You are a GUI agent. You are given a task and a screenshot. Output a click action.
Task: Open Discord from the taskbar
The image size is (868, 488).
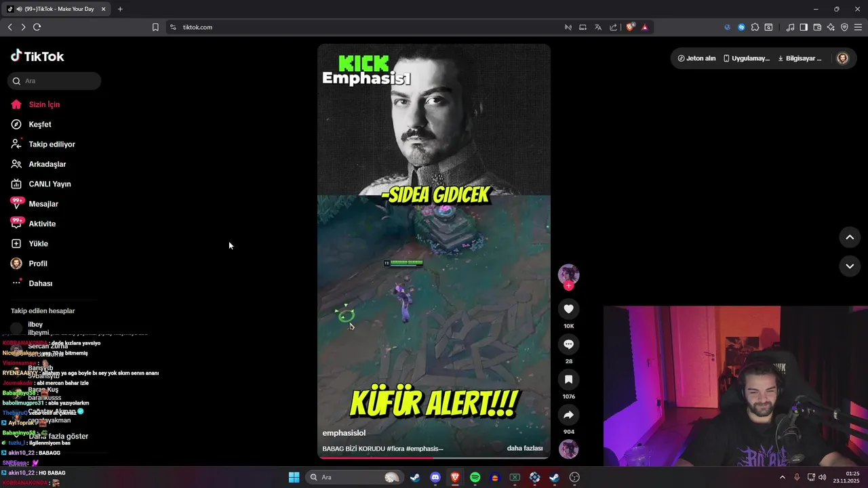point(435,477)
